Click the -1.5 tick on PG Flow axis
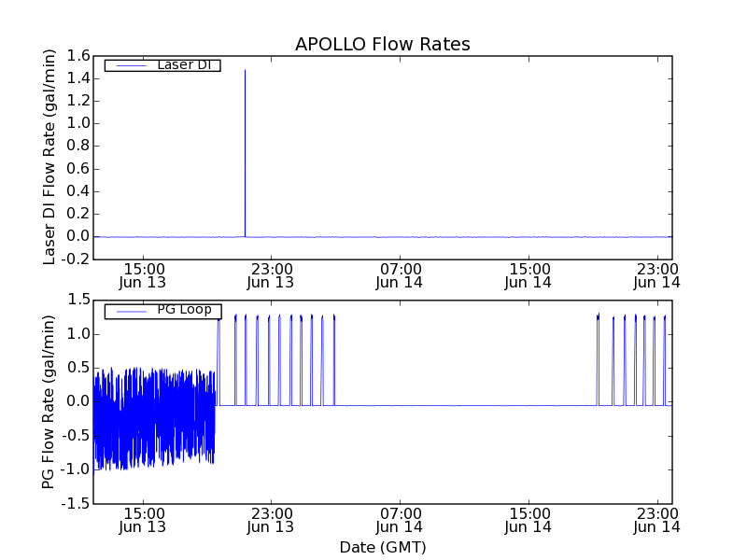 tap(76, 503)
